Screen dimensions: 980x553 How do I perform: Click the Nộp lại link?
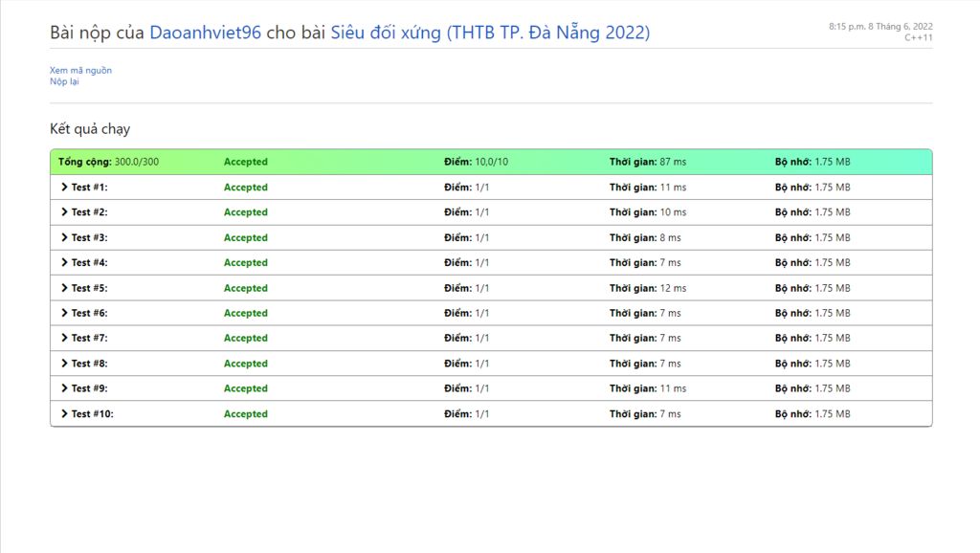click(64, 82)
